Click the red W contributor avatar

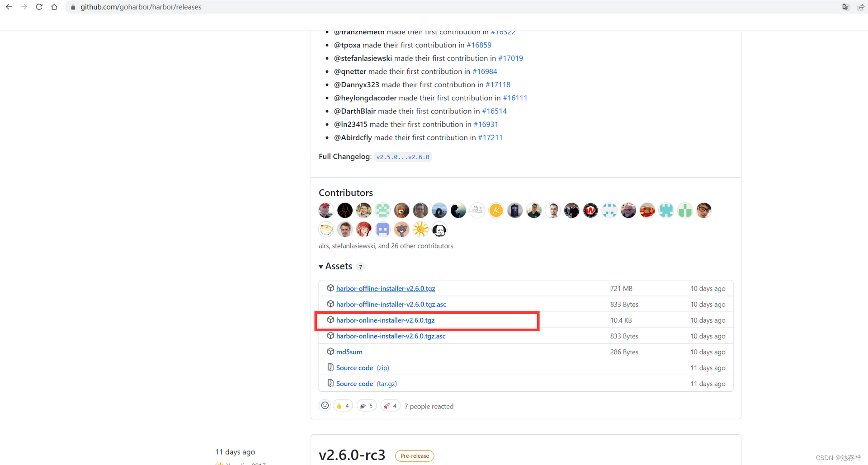tap(590, 211)
